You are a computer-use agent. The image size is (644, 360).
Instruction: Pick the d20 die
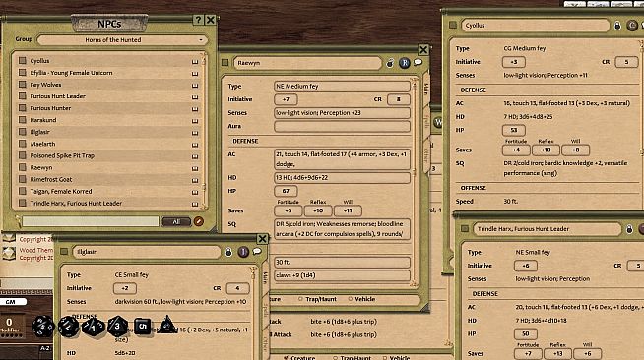tap(43, 326)
